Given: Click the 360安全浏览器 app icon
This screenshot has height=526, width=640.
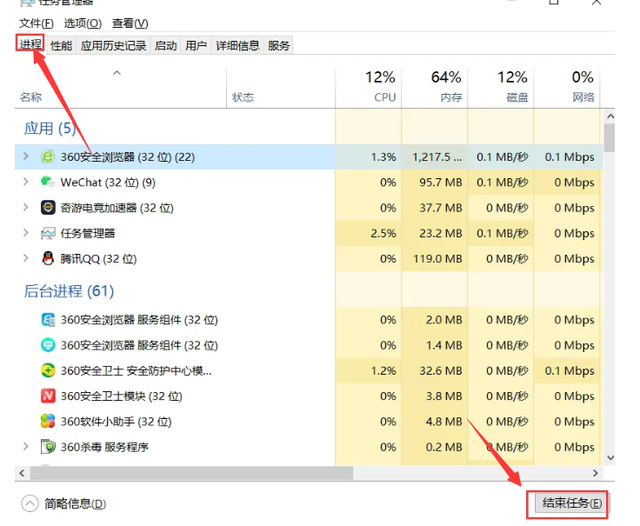Looking at the screenshot, I should (48, 157).
